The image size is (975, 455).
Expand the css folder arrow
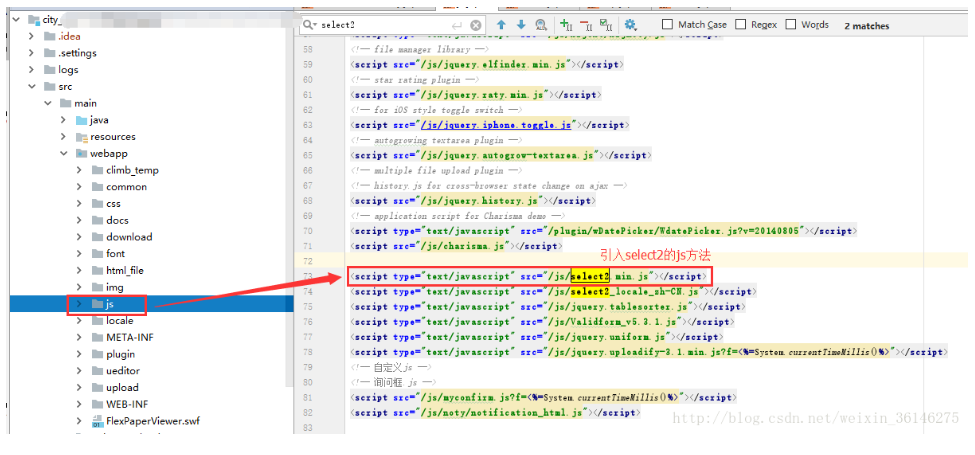click(x=80, y=203)
